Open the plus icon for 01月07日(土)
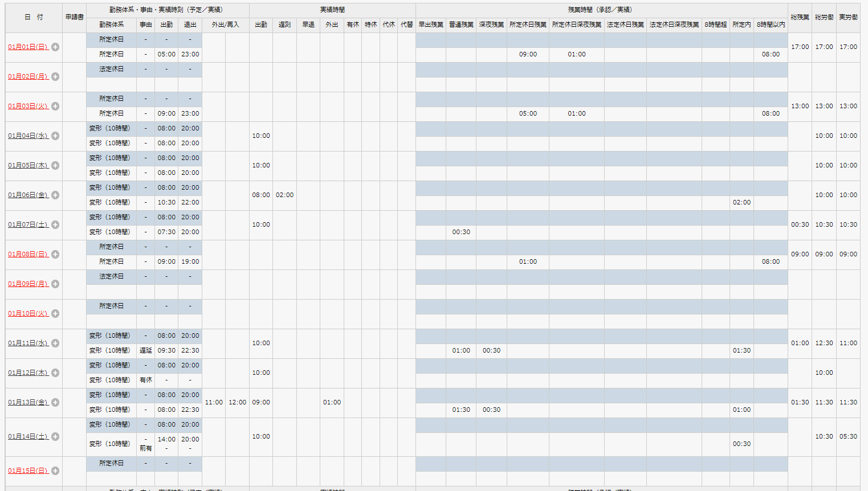This screenshot has width=868, height=491. [55, 225]
